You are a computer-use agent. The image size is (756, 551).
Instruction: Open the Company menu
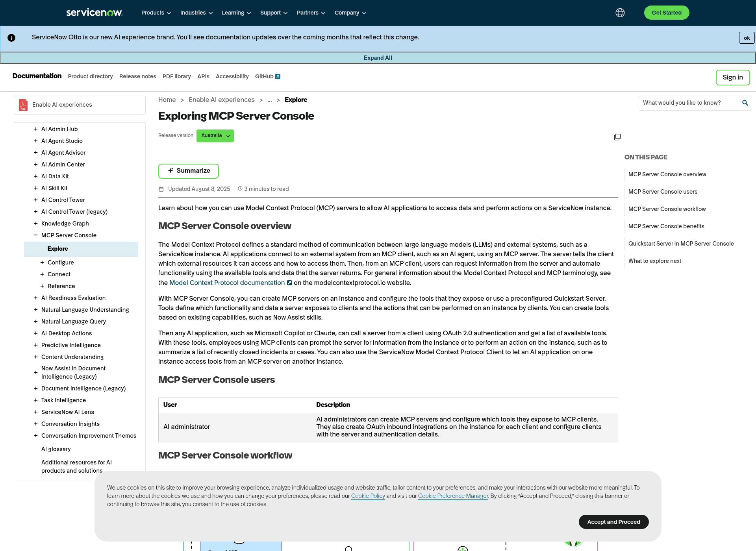pyautogui.click(x=350, y=13)
